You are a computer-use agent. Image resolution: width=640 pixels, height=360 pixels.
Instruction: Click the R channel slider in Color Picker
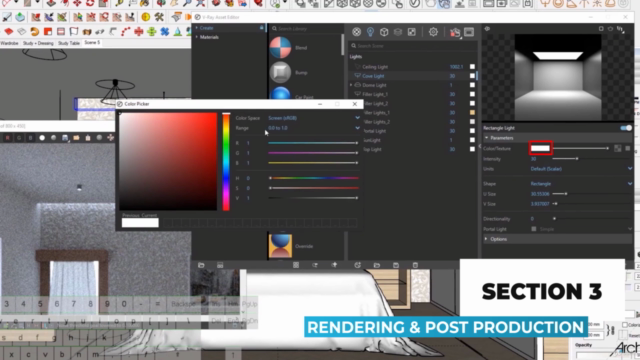pyautogui.click(x=313, y=143)
